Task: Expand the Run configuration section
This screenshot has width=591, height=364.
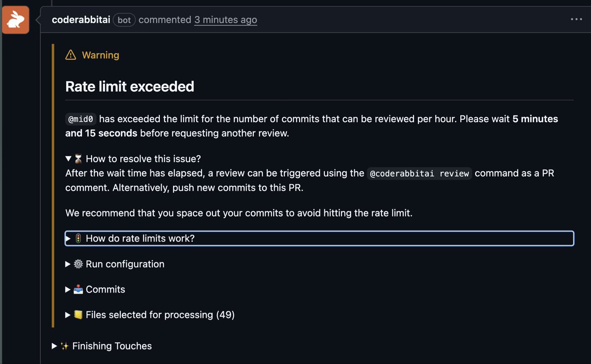Action: tap(125, 265)
